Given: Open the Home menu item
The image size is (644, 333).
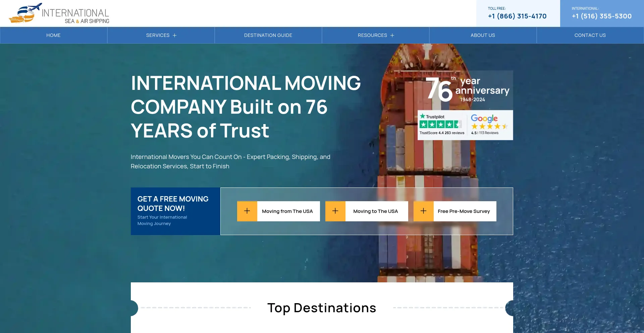Looking at the screenshot, I should pyautogui.click(x=53, y=35).
